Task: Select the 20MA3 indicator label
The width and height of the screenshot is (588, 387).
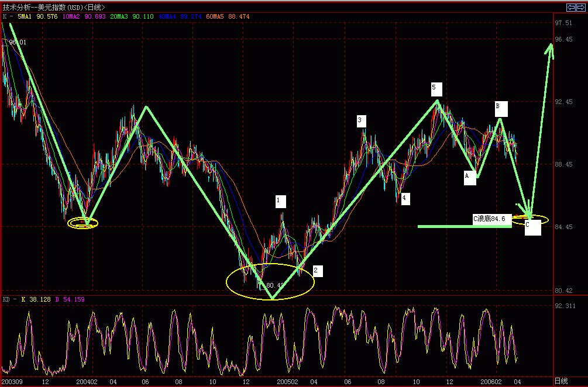Action: [x=119, y=16]
